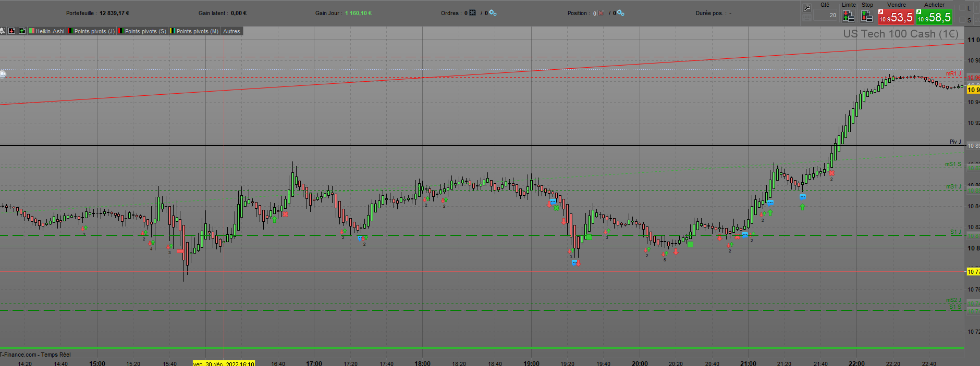This screenshot has width=980, height=366.
Task: Click the quantity field showing 20
Action: click(826, 15)
